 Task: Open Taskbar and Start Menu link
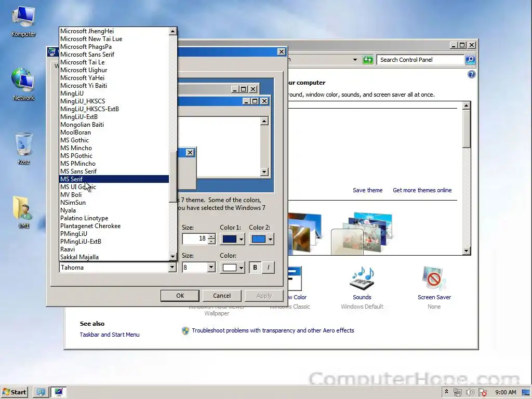110,335
